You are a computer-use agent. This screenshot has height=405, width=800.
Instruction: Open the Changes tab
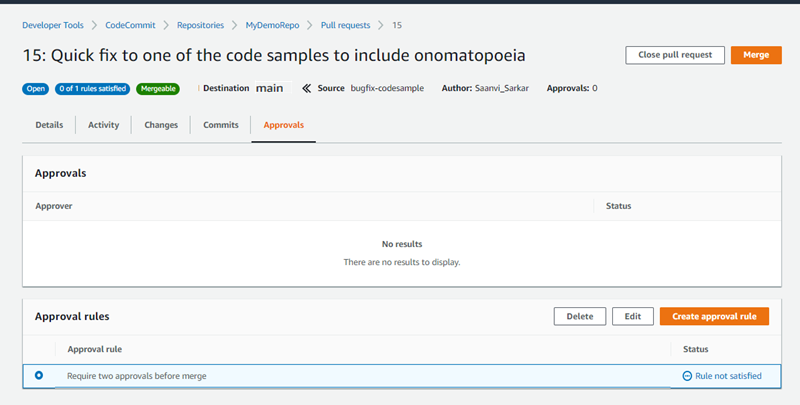161,125
